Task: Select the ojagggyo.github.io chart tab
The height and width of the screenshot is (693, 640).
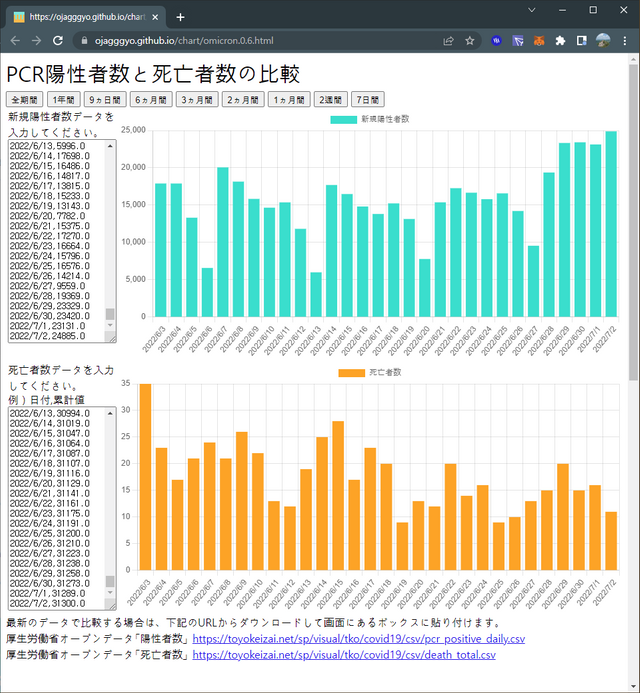Action: (x=86, y=17)
